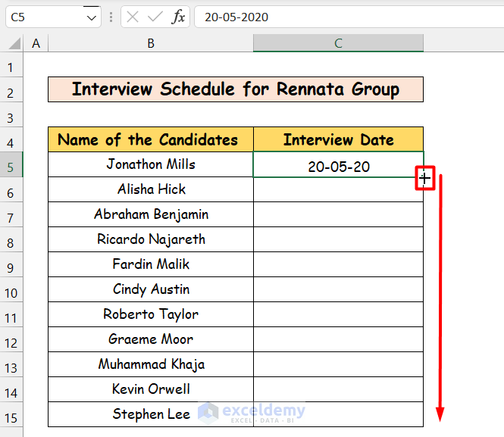Click the fill handle plus cursor

click(x=425, y=179)
